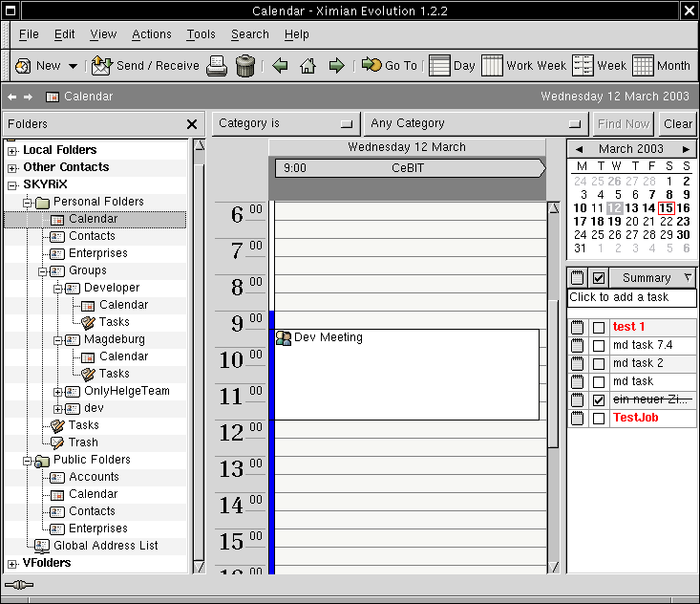This screenshot has height=604, width=700.
Task: Click the Go To date button
Action: [x=390, y=66]
